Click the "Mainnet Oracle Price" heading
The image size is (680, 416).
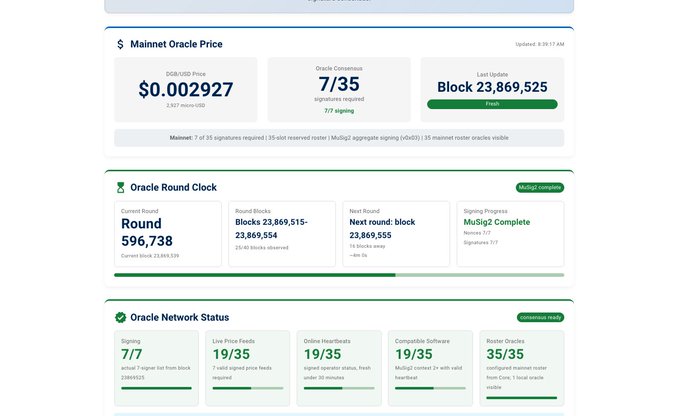coord(176,44)
